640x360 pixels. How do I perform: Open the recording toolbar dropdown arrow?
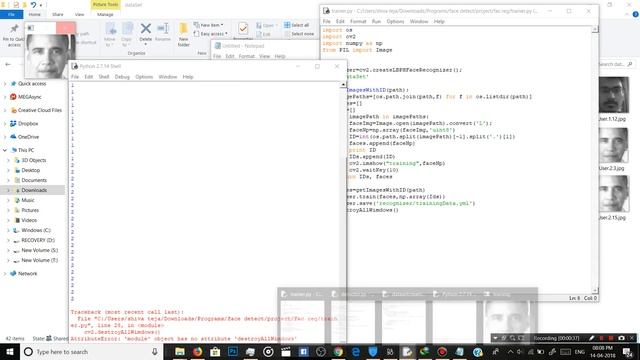coord(496,338)
